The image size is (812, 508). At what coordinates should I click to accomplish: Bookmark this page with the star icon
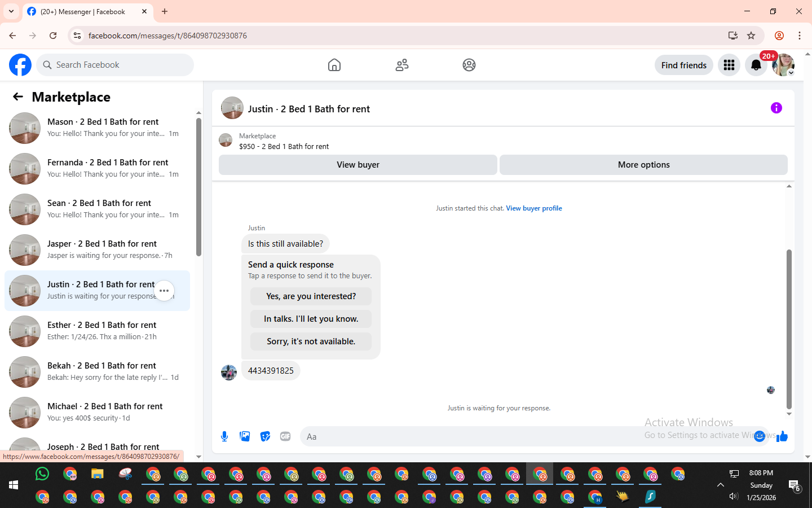click(x=751, y=36)
